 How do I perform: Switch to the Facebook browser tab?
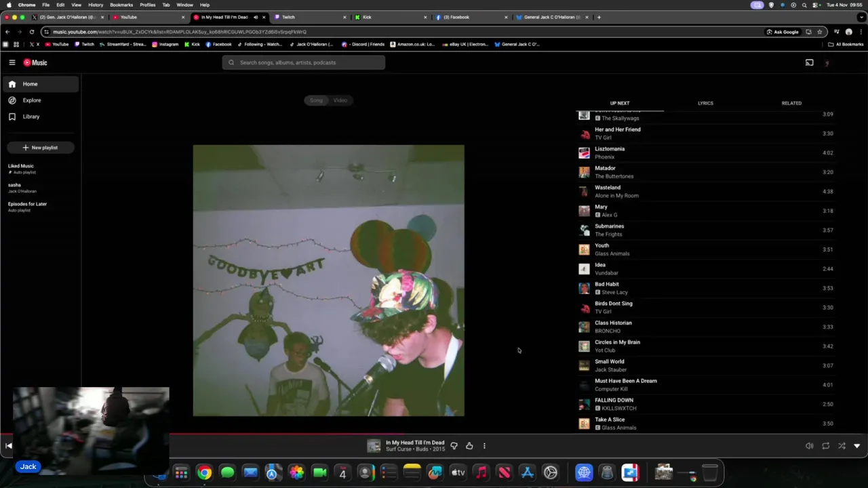coord(472,17)
